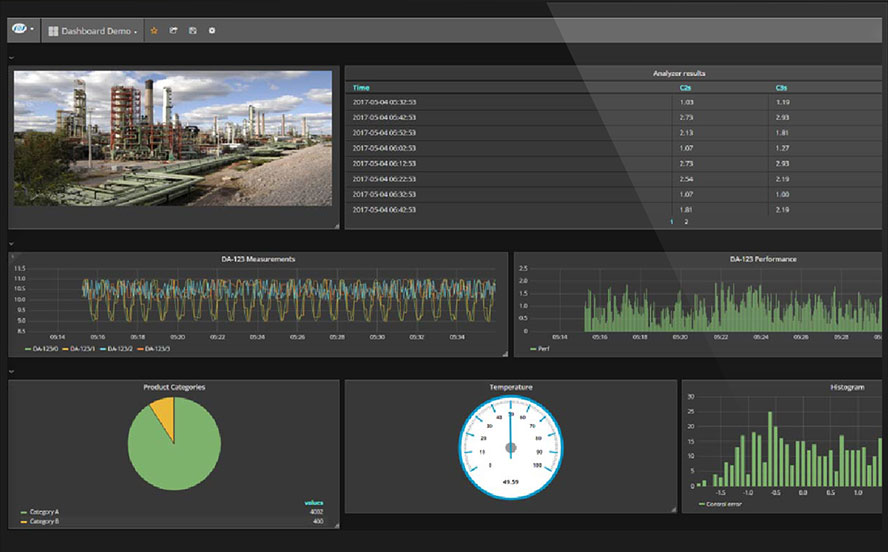Star the dashboard as favorite

(x=154, y=31)
